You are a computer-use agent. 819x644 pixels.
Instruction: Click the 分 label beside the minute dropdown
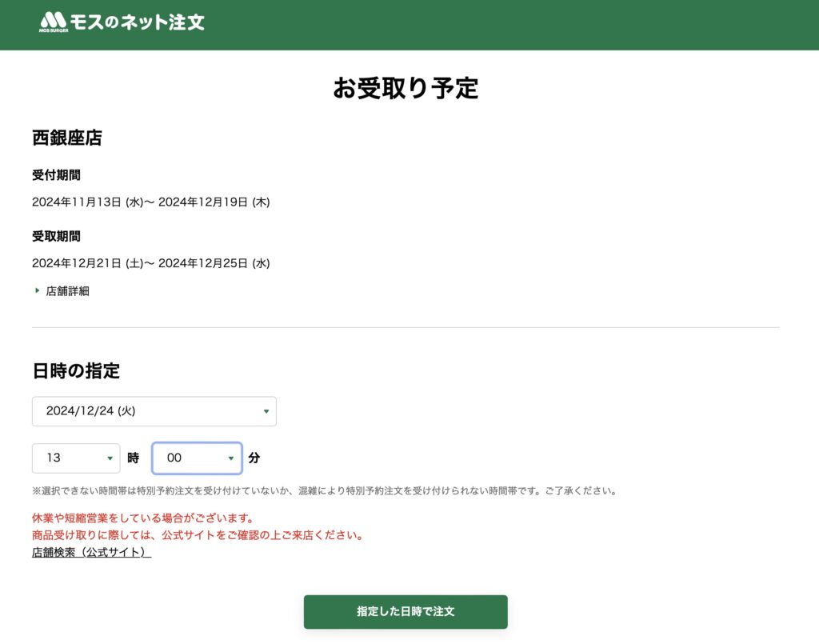coord(254,458)
